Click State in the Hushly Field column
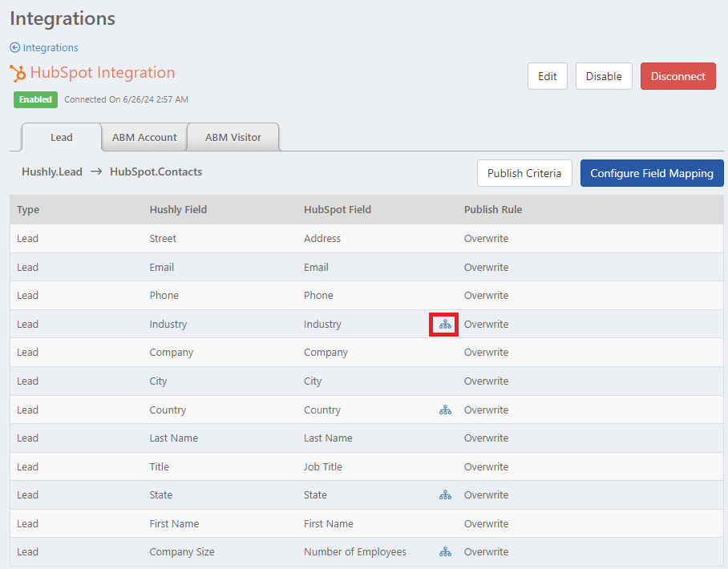728x569 pixels. point(160,494)
